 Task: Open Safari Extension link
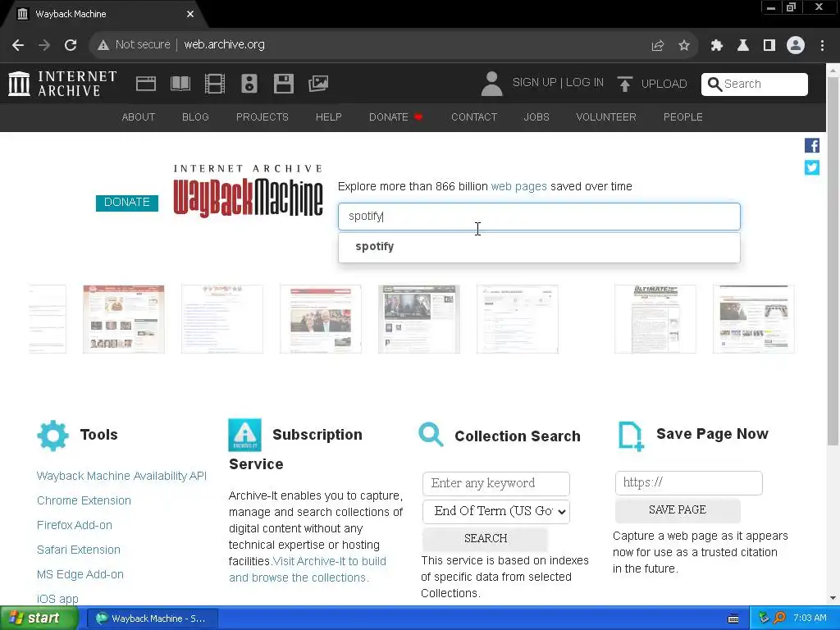(78, 550)
